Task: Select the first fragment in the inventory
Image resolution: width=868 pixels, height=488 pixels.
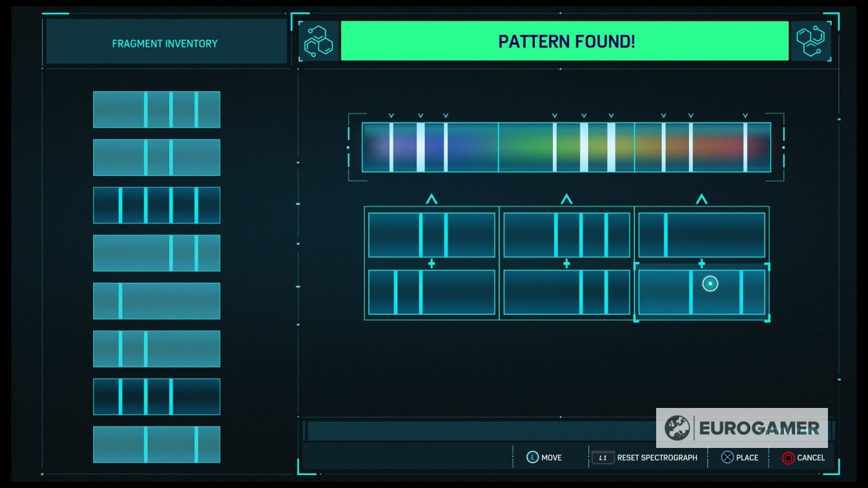Action: click(156, 110)
